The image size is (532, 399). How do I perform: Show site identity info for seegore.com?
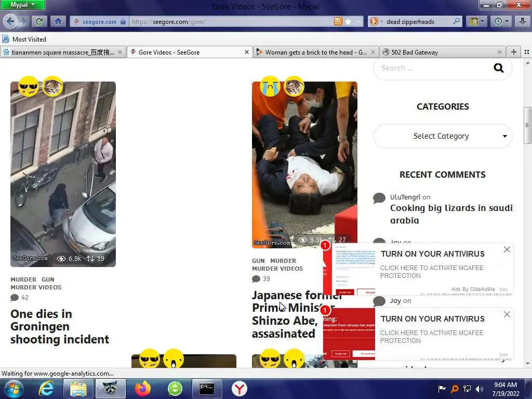coord(99,22)
